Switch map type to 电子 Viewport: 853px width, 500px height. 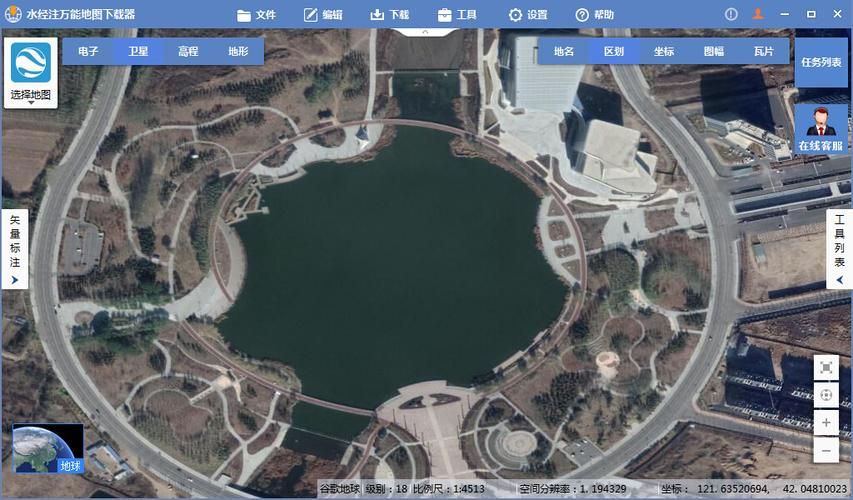88,52
